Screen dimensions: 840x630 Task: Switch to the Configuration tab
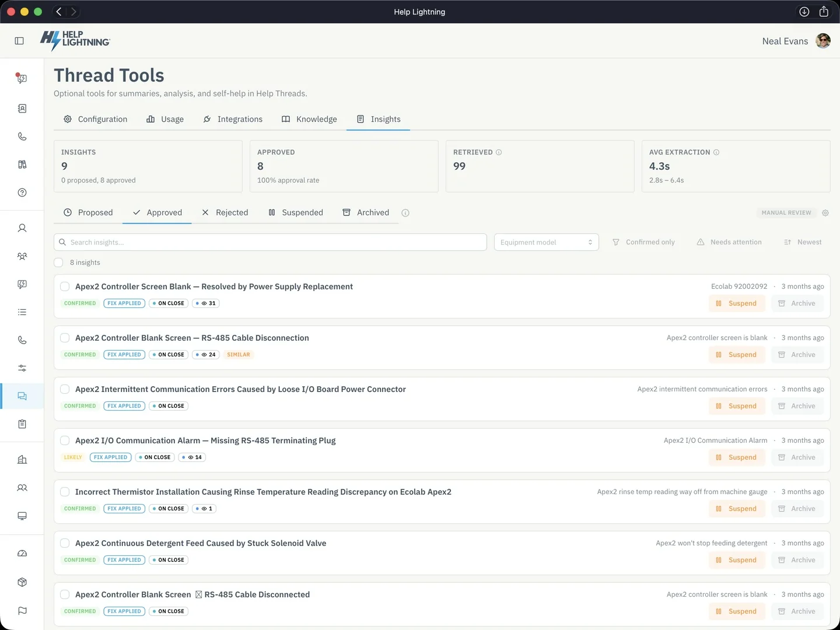tap(95, 119)
